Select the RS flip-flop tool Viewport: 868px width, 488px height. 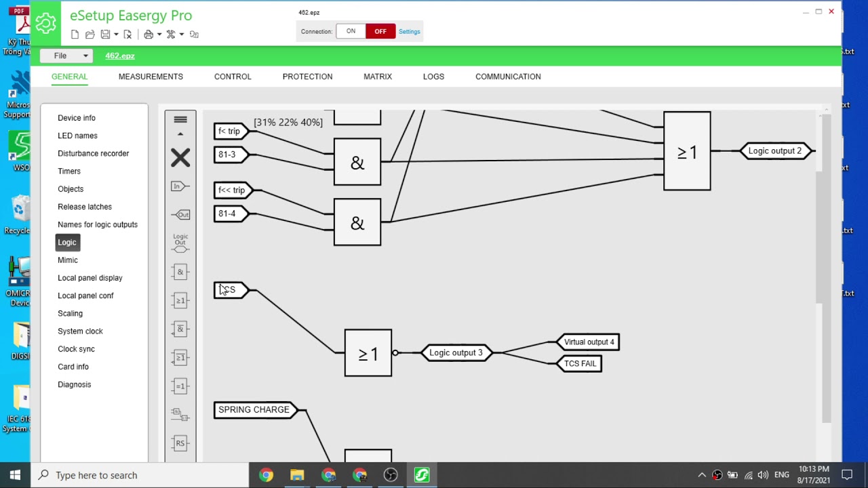pos(180,443)
